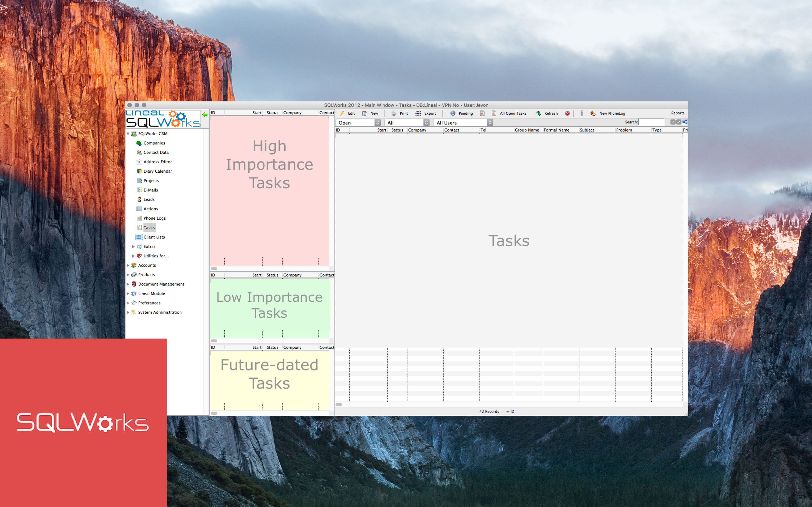This screenshot has width=812, height=507.
Task: Select the E-Mails sidebar icon
Action: (x=139, y=190)
